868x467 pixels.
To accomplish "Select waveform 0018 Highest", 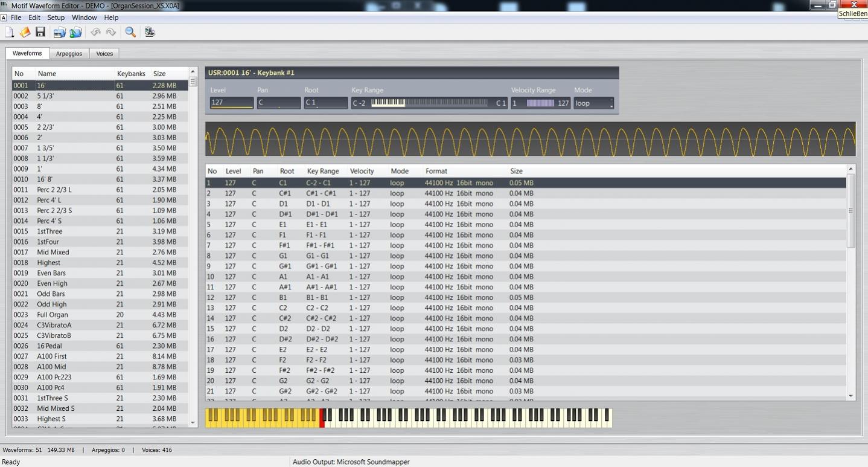I will (x=100, y=263).
